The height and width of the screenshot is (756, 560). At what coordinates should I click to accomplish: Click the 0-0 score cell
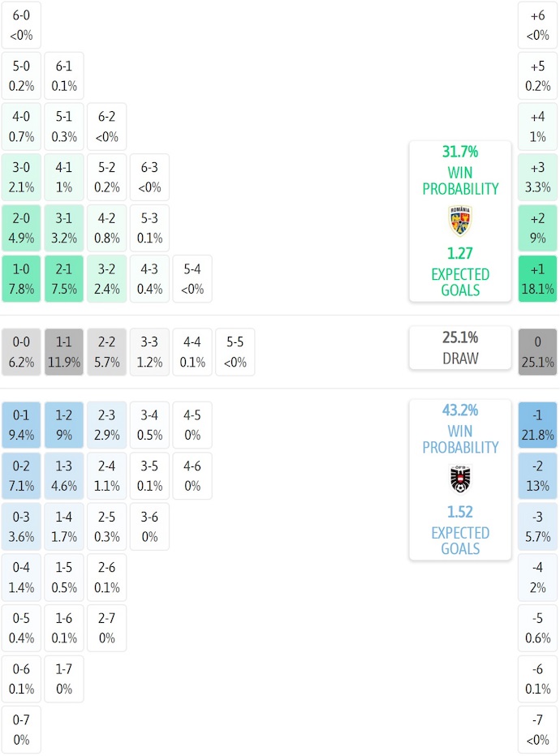pyautogui.click(x=22, y=352)
